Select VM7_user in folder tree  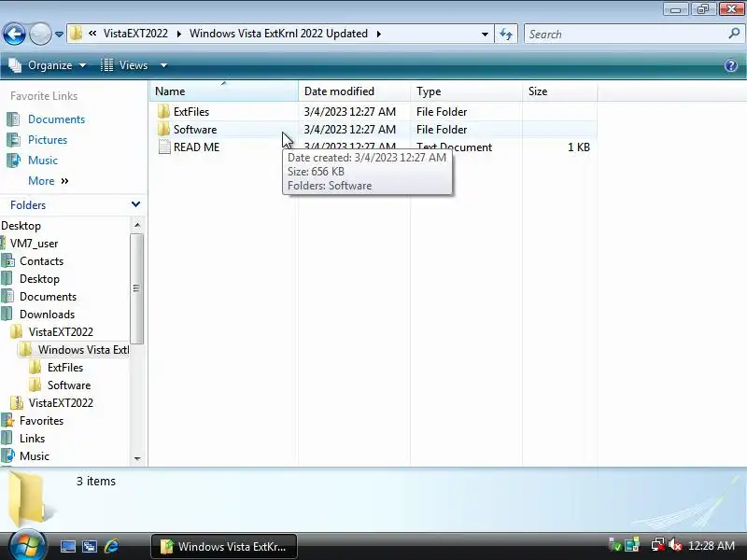(x=34, y=244)
